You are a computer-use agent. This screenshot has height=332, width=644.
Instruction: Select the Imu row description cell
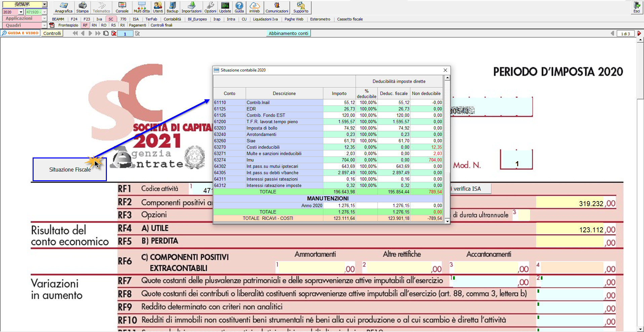pos(284,160)
